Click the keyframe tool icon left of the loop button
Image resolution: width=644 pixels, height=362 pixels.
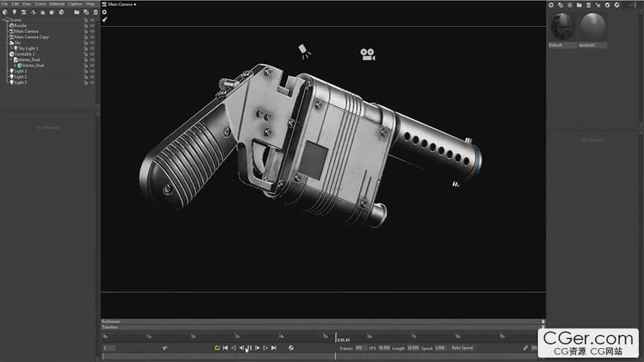[x=165, y=348]
